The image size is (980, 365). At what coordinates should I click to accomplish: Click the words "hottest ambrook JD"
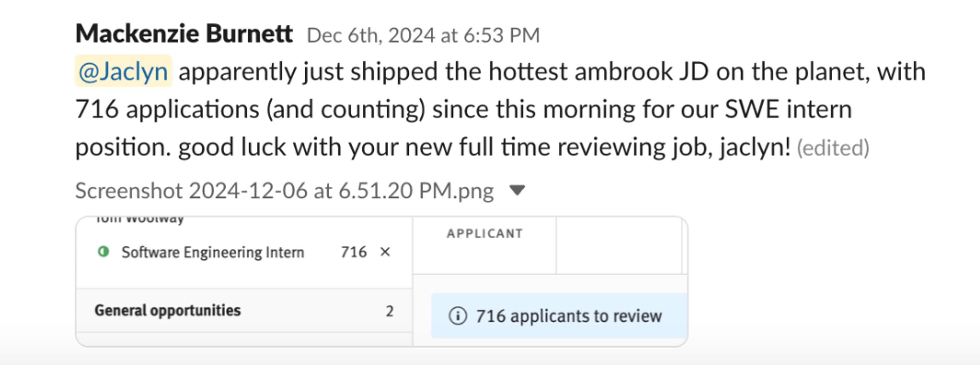coord(598,72)
